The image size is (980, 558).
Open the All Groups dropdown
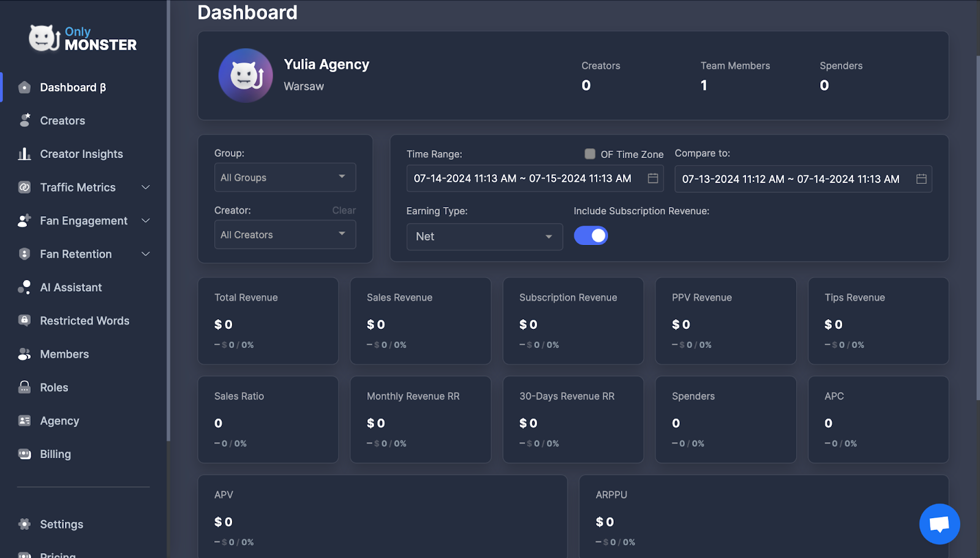click(285, 178)
